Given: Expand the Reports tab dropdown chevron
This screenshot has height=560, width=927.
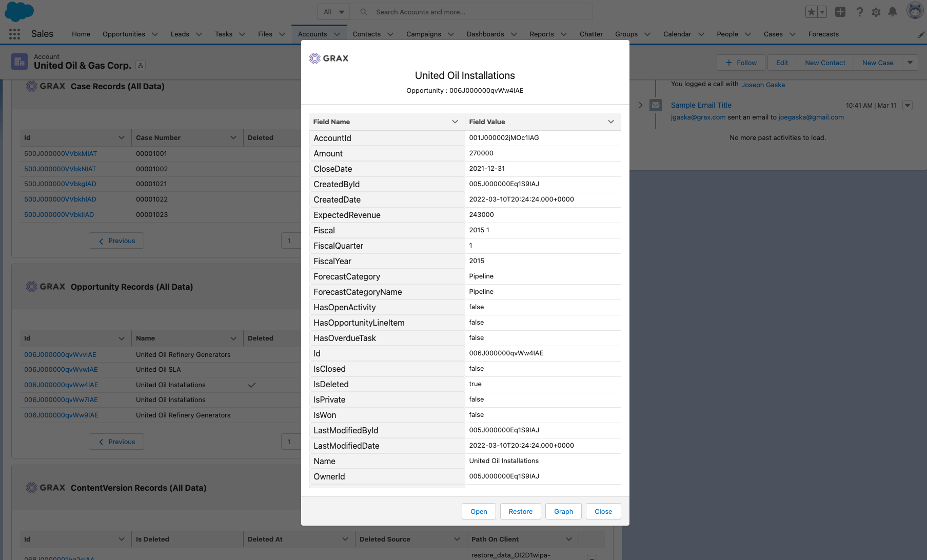Looking at the screenshot, I should pos(564,34).
